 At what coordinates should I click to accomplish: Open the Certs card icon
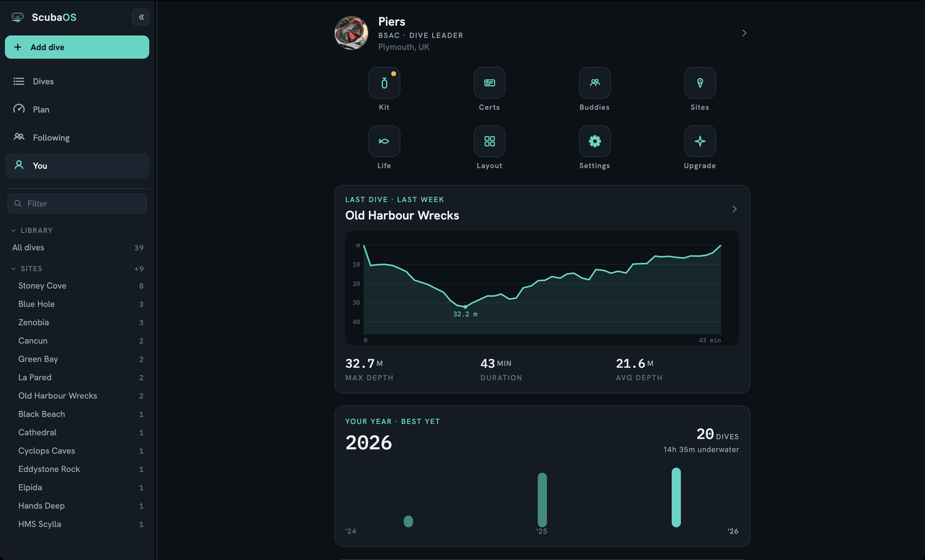point(490,83)
